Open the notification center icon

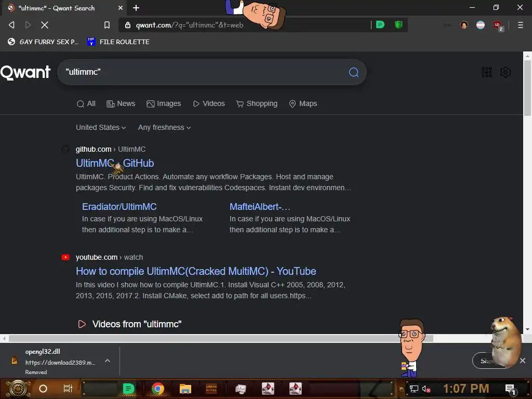tap(510, 389)
